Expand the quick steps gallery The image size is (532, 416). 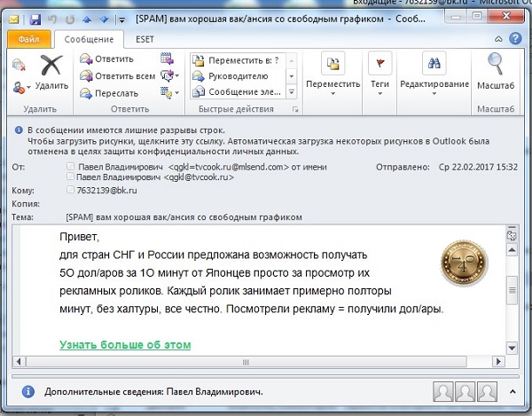(x=292, y=91)
